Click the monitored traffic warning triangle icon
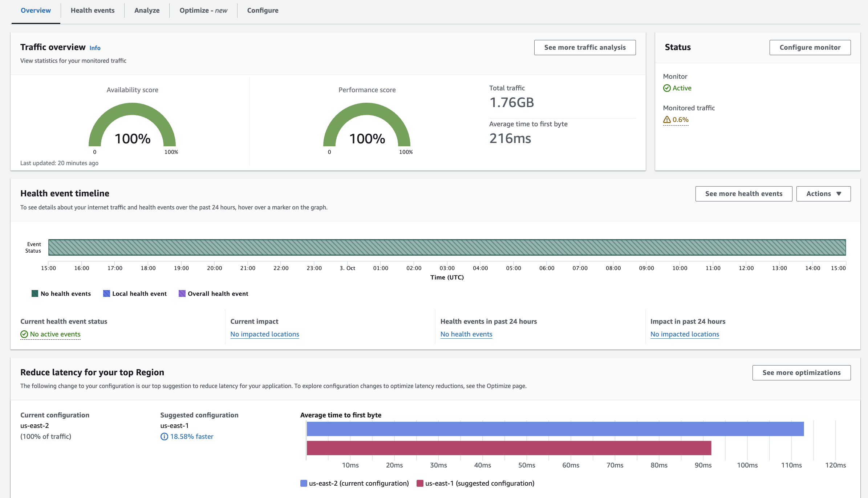The width and height of the screenshot is (868, 498). [x=667, y=120]
